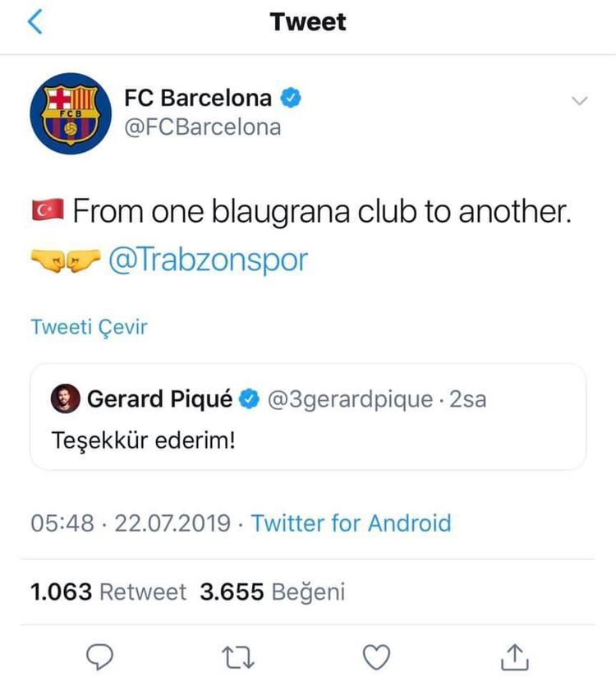Click the Turkish flag emoji
The width and height of the screenshot is (616, 686).
point(47,212)
